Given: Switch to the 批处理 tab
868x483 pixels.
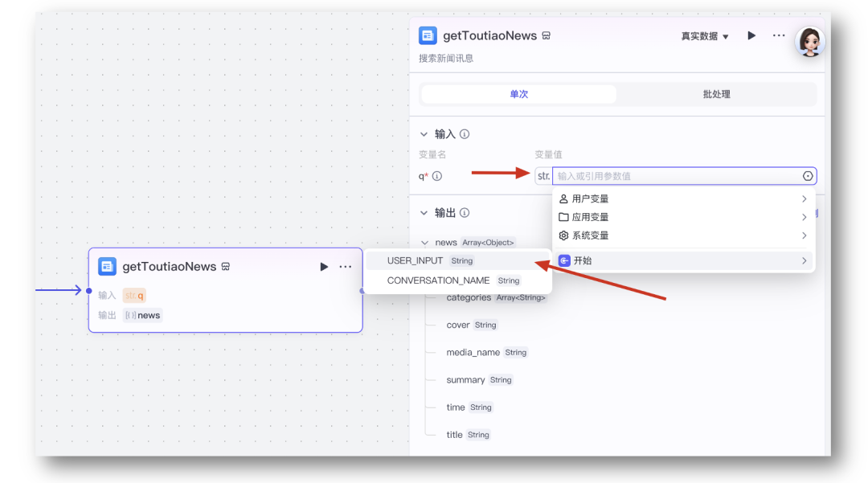Looking at the screenshot, I should [x=716, y=94].
